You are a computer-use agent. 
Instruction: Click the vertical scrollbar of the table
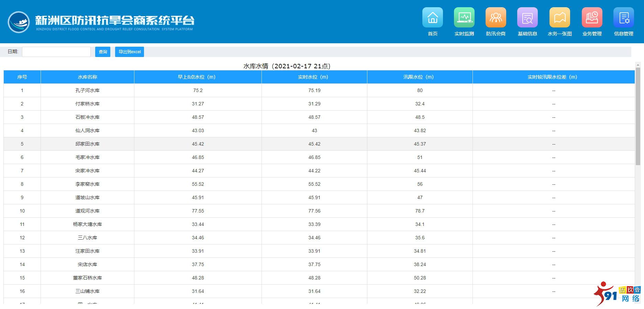pyautogui.click(x=638, y=117)
